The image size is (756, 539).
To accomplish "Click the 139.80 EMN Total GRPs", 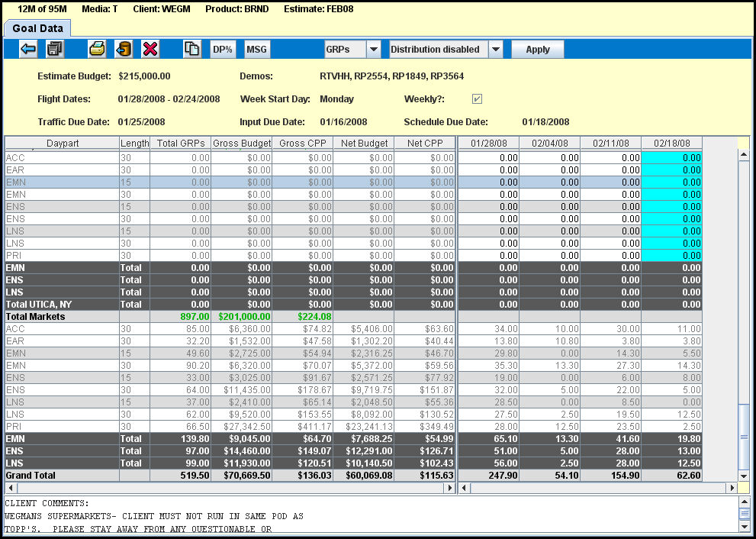I will [181, 439].
